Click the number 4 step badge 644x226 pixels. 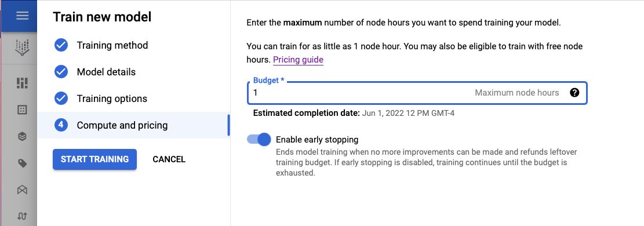tap(61, 125)
